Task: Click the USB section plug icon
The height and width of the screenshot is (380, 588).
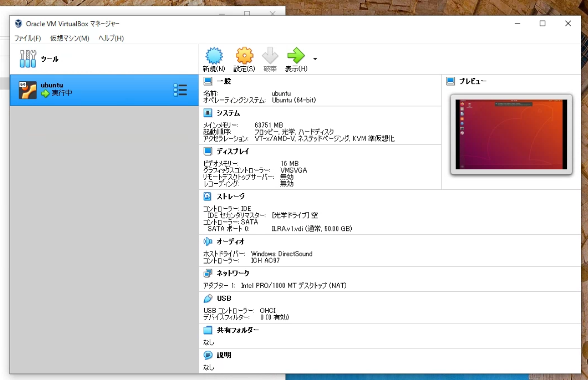Action: tap(208, 298)
